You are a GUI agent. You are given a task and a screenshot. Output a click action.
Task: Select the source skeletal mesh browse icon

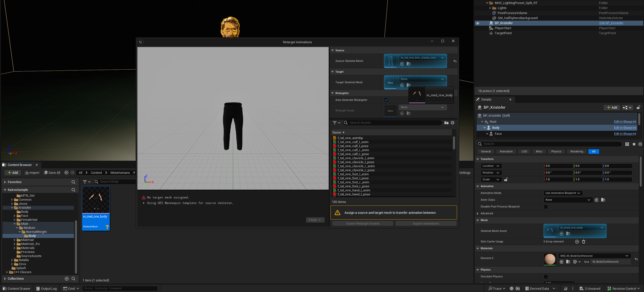[x=408, y=64]
